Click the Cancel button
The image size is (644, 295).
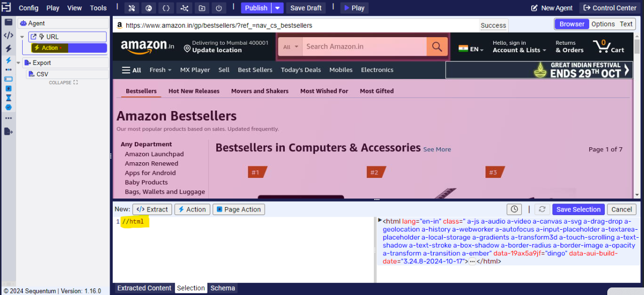(622, 210)
